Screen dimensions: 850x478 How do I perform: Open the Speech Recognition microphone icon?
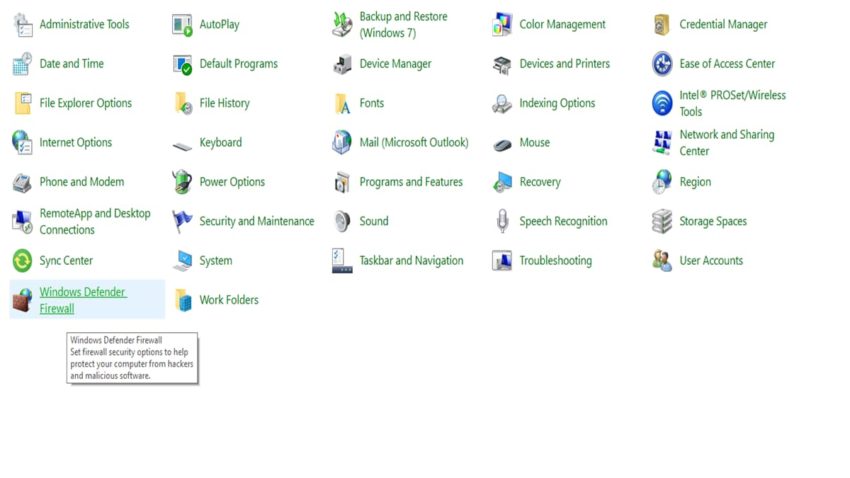point(502,221)
